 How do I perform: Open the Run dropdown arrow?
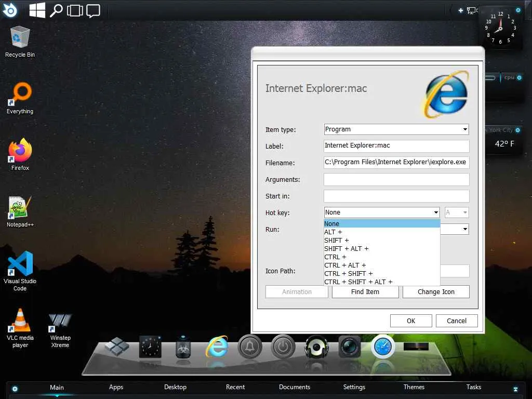pyautogui.click(x=465, y=229)
